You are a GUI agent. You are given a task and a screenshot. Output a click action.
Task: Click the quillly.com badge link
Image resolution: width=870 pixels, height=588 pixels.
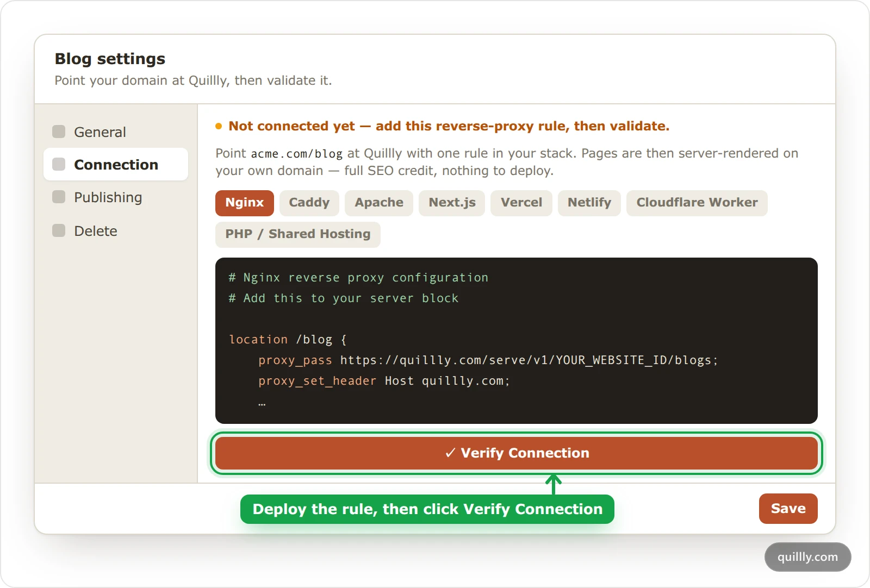808,557
